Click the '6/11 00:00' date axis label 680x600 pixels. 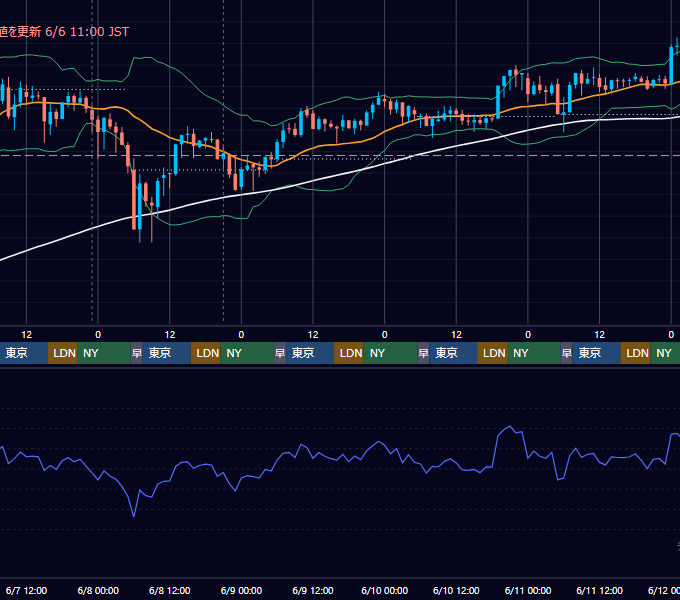(528, 590)
